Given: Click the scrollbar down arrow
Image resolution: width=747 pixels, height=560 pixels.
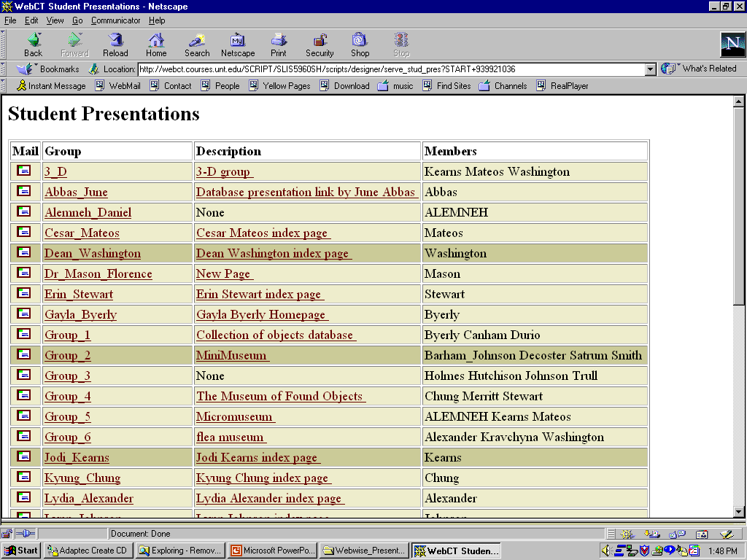Looking at the screenshot, I should [738, 512].
